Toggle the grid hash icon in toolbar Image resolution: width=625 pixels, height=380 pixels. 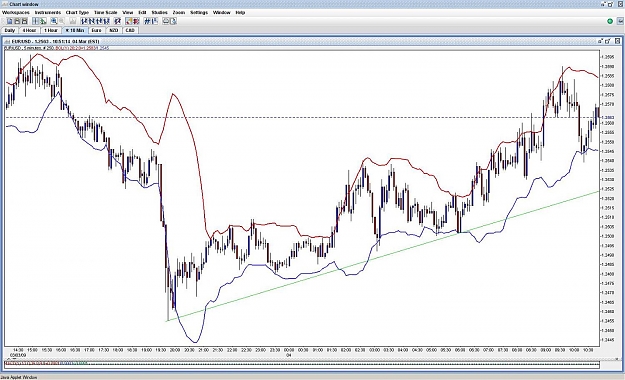[147, 21]
